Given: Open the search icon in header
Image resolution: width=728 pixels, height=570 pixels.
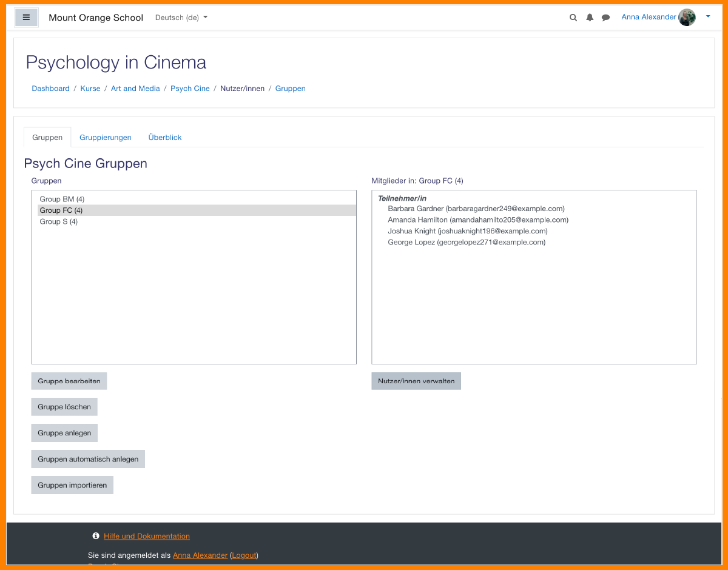Looking at the screenshot, I should point(573,18).
